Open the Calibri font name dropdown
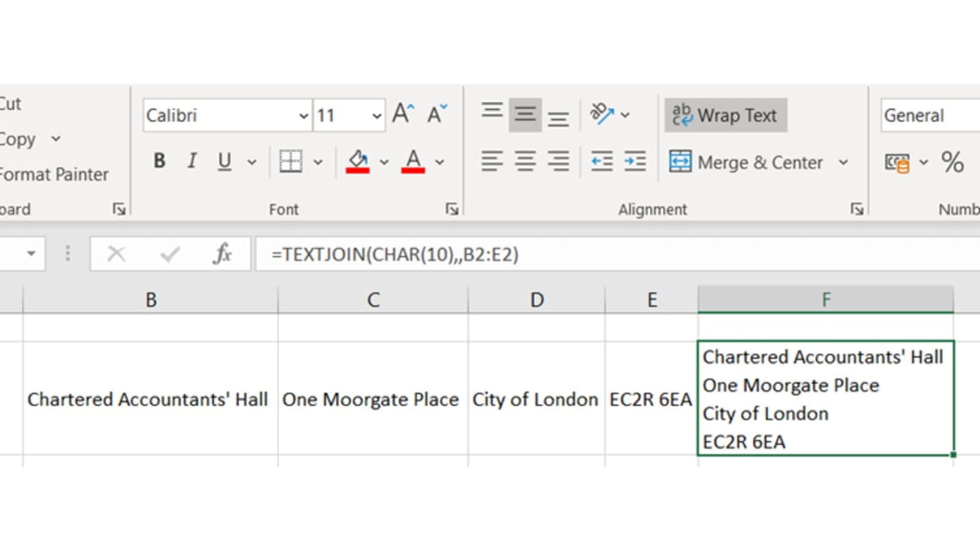The height and width of the screenshot is (551, 980). point(303,116)
